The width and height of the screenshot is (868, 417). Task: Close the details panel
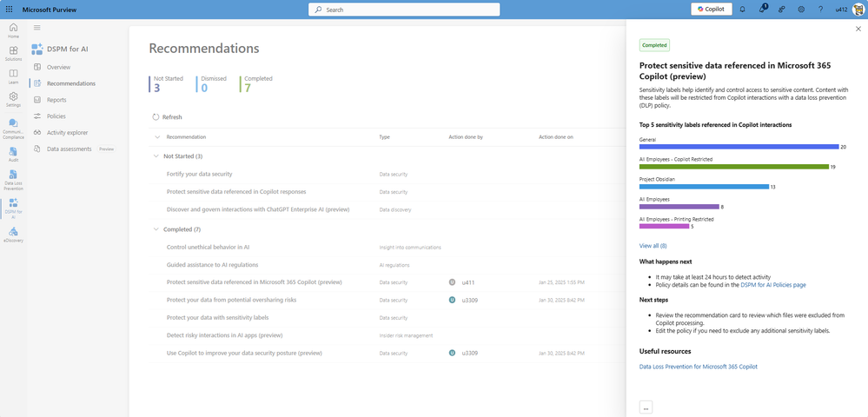pyautogui.click(x=858, y=29)
